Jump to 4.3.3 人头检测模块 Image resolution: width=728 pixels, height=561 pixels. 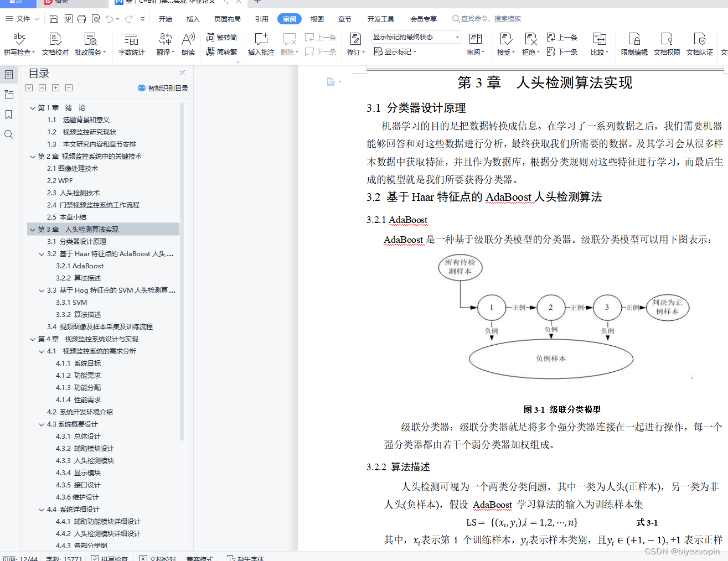click(85, 461)
